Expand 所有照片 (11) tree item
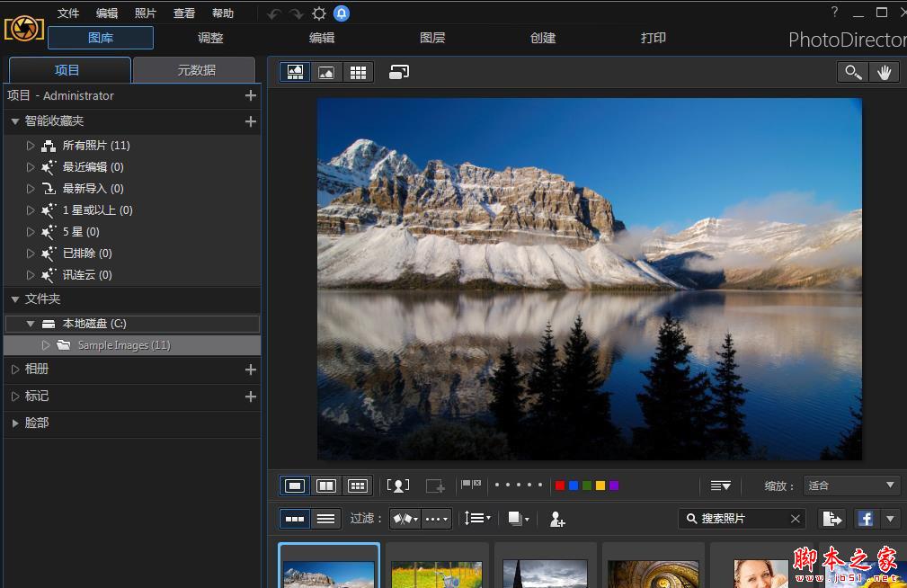Screen dimensions: 907x588 pos(31,146)
